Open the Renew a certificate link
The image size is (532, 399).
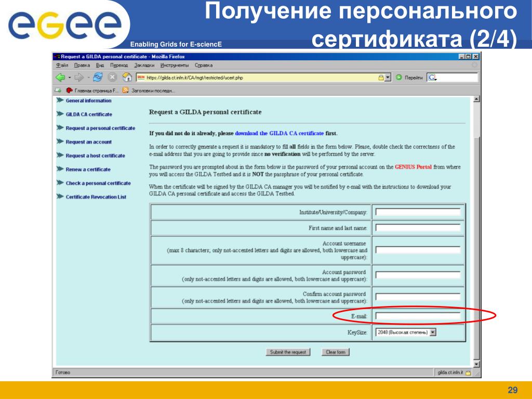point(88,169)
